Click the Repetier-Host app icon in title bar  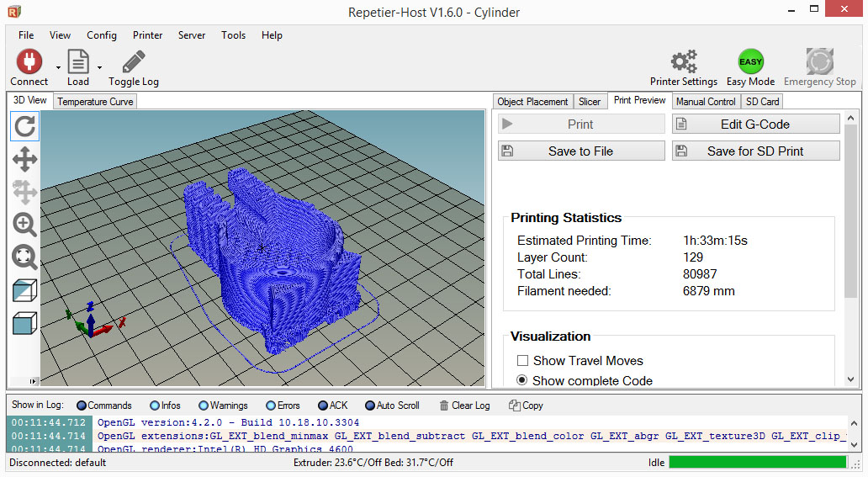pyautogui.click(x=14, y=11)
